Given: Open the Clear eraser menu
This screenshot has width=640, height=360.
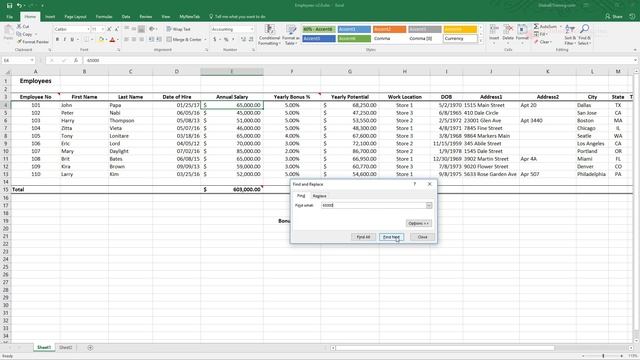Looking at the screenshot, I should click(543, 42).
